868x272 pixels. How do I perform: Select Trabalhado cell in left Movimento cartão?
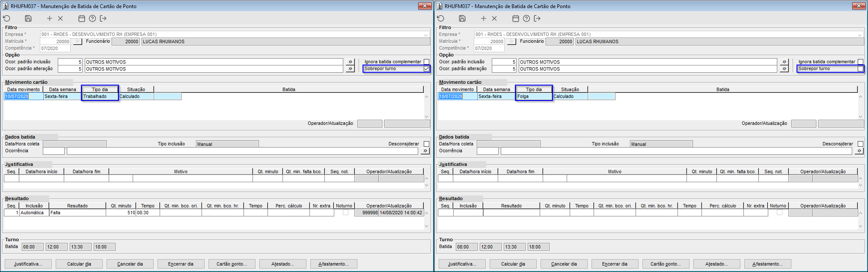[100, 96]
